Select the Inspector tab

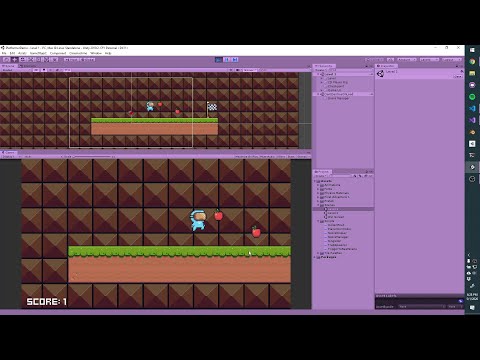point(386,66)
